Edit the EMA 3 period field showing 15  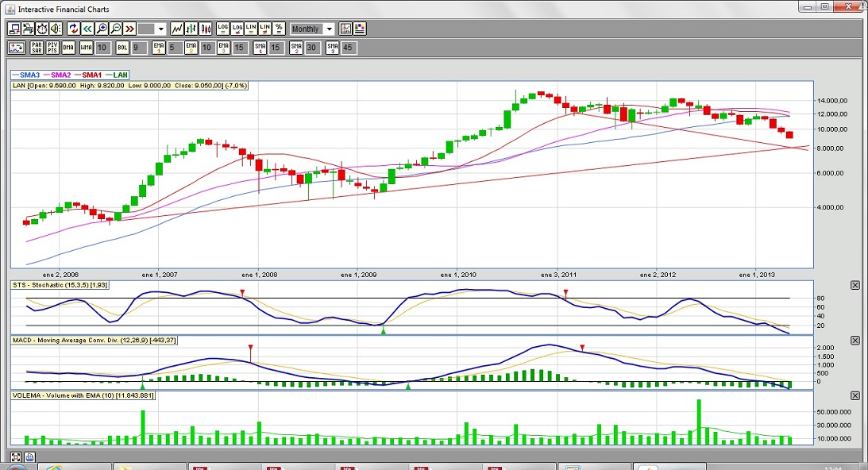[240, 48]
